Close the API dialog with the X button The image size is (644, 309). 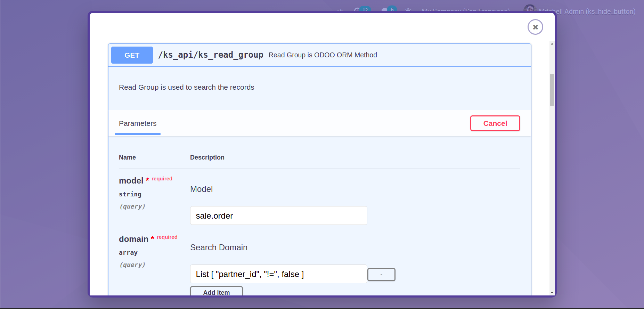point(535,27)
